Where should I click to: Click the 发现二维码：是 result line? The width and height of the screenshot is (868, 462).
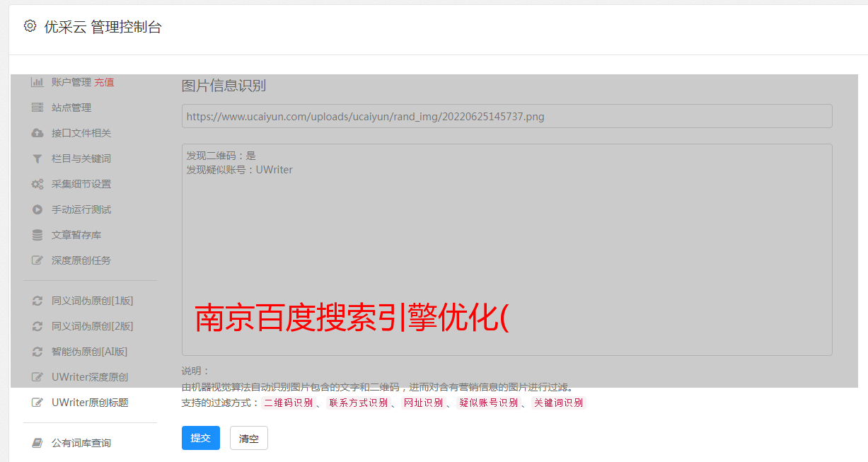tap(221, 156)
